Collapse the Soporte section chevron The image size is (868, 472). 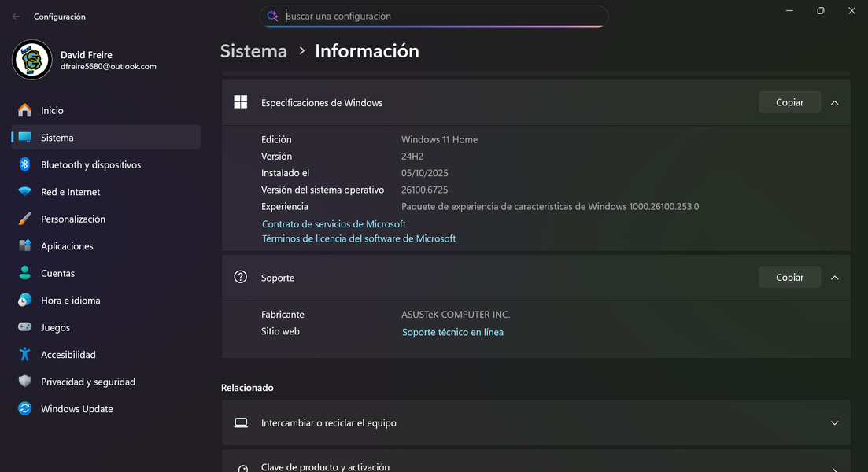834,278
